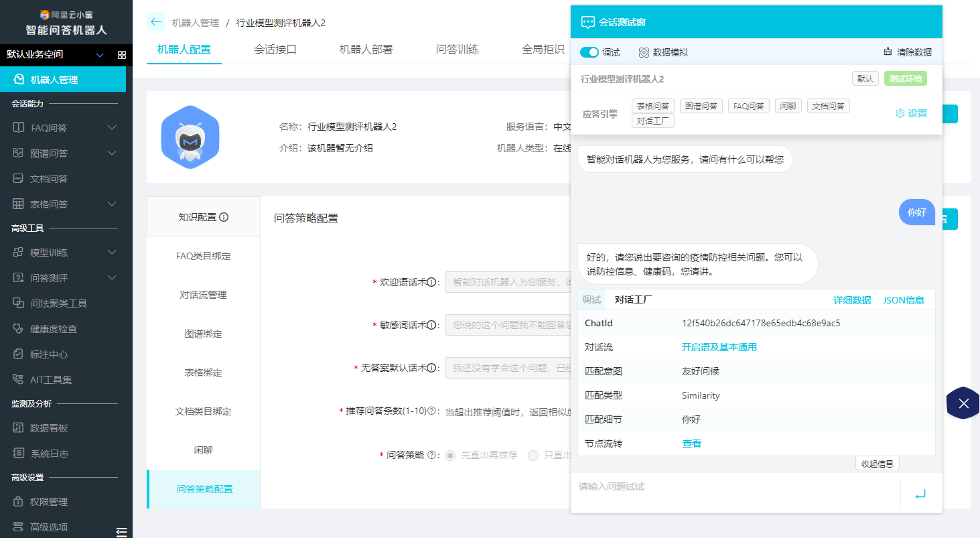Open 闲聊 in config menu
Viewport: 980px width, 538px height.
coord(204,450)
